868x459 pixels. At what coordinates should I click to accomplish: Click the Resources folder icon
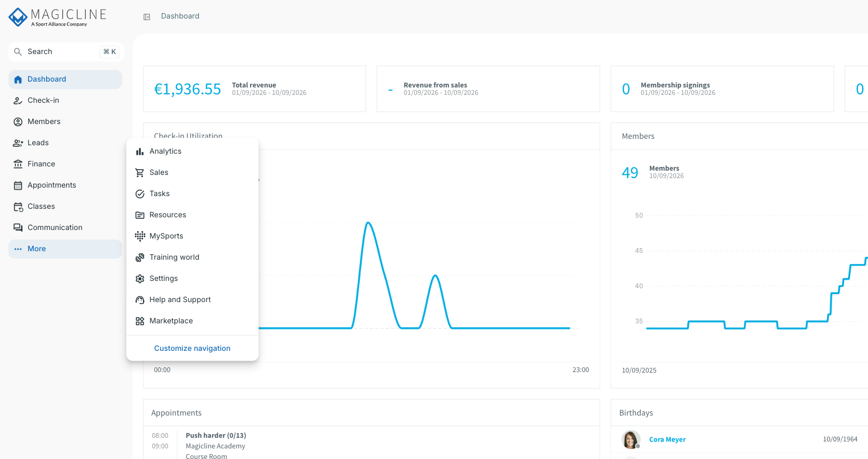click(140, 215)
